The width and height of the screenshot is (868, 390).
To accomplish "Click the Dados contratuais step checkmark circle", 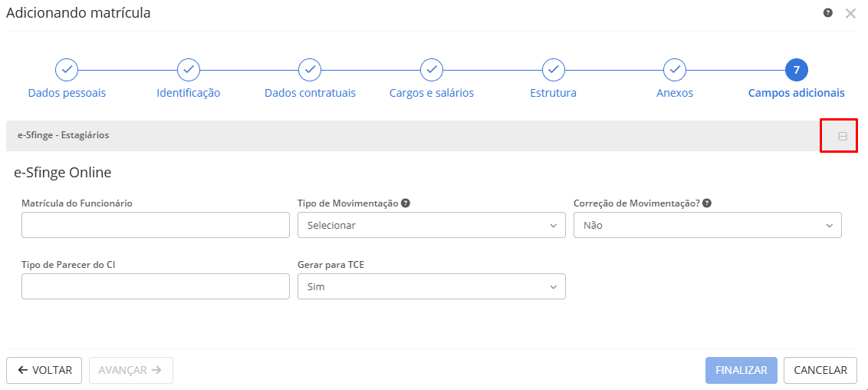I will 310,70.
